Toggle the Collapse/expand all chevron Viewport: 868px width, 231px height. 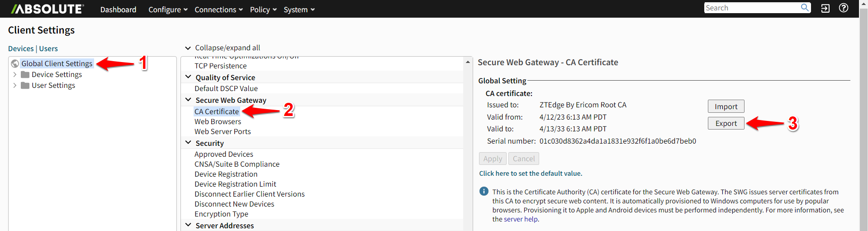(188, 48)
